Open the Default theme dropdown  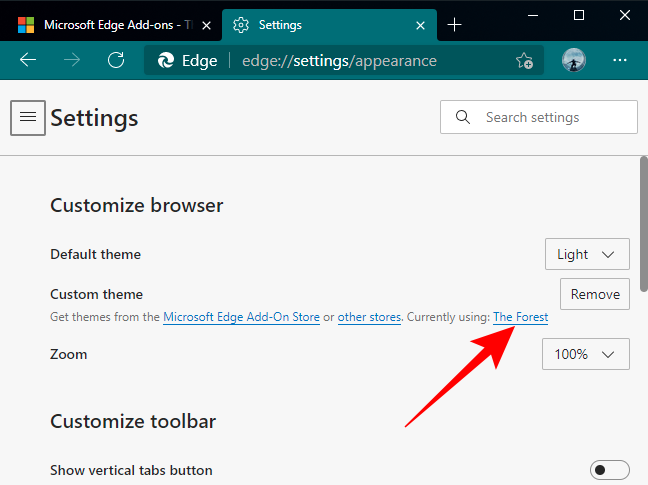coord(587,254)
